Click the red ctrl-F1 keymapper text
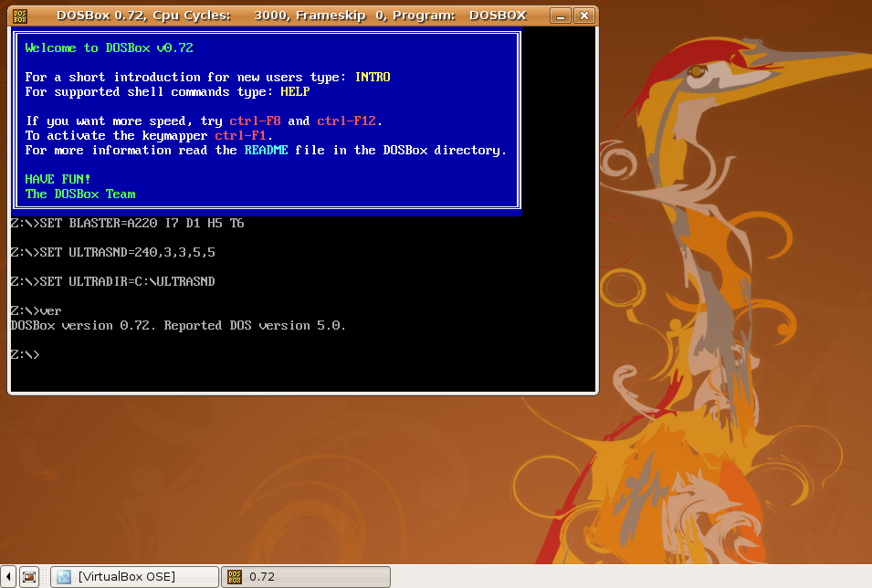Screen dimensions: 872x588 (x=241, y=135)
